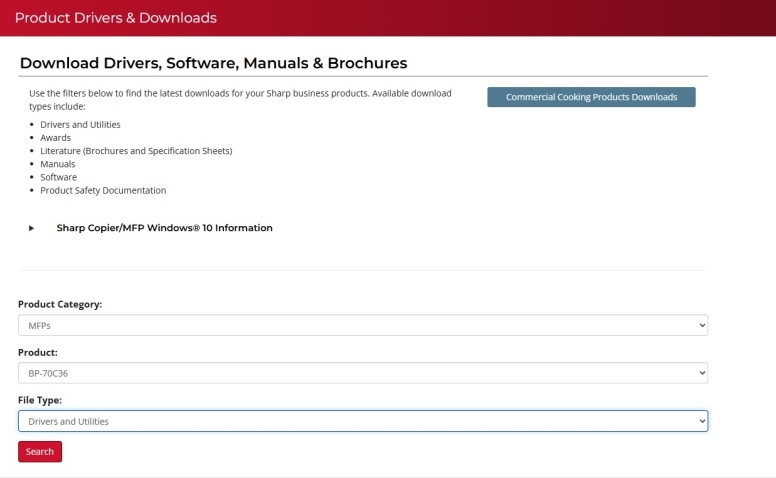Click the 'Product Safety Documentation' list item

click(x=103, y=190)
